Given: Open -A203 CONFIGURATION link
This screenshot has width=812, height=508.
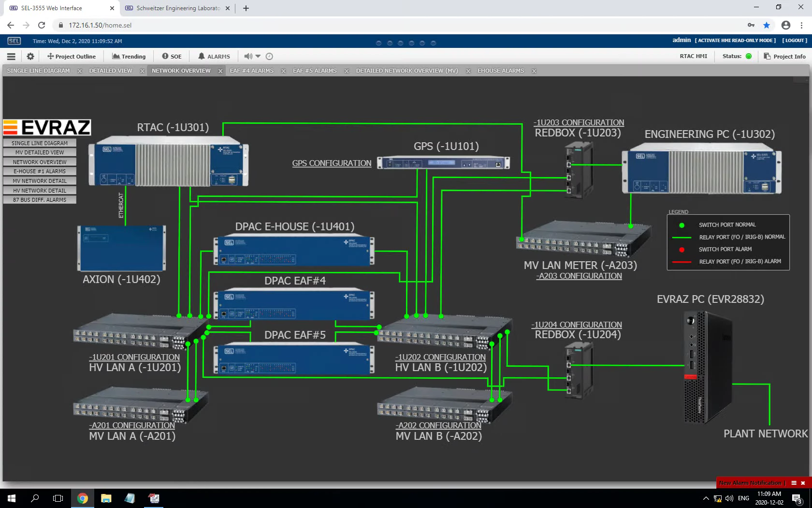Looking at the screenshot, I should [x=579, y=276].
